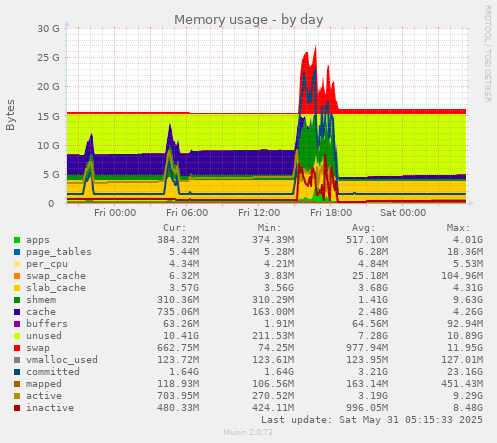This screenshot has width=497, height=443.
Task: Click the 'Bytes' vertical axis title
Action: pyautogui.click(x=10, y=115)
